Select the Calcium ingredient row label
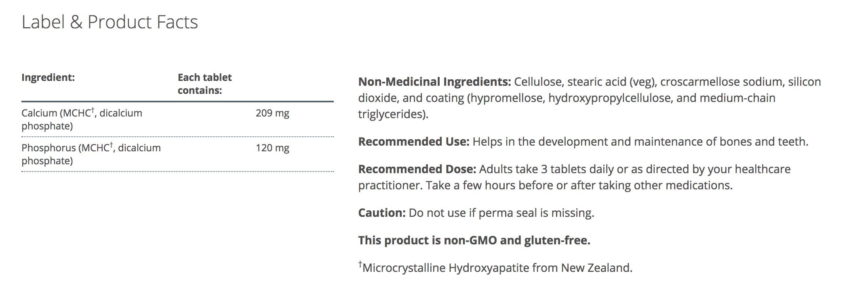This screenshot has width=868, height=284. click(x=82, y=119)
